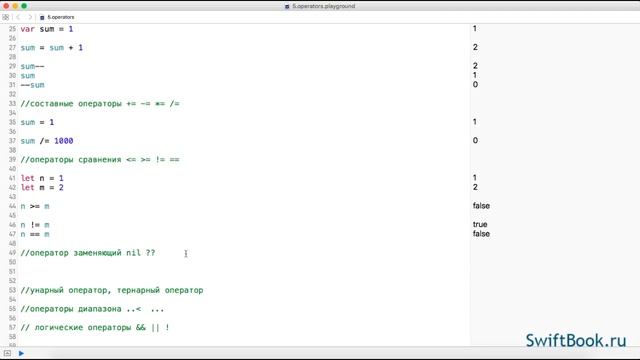Click the comment about операторы диапазона

point(92,309)
